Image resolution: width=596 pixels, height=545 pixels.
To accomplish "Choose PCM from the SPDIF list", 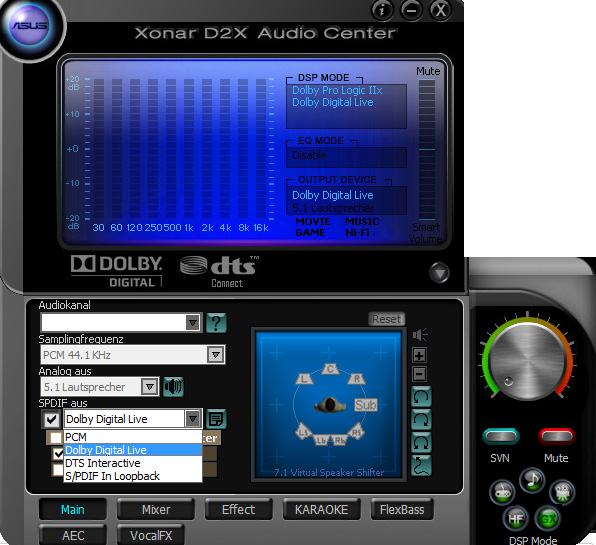I will [x=133, y=437].
